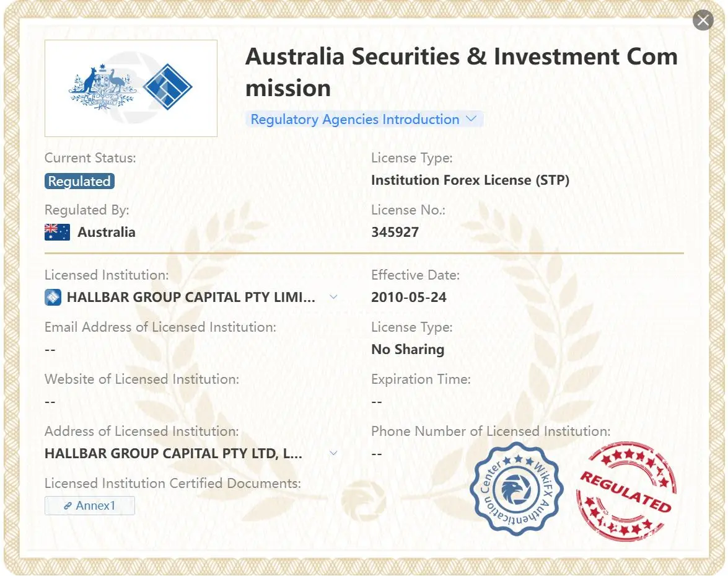The image size is (728, 576).
Task: Click the red REGULATED stamp
Action: point(626,491)
